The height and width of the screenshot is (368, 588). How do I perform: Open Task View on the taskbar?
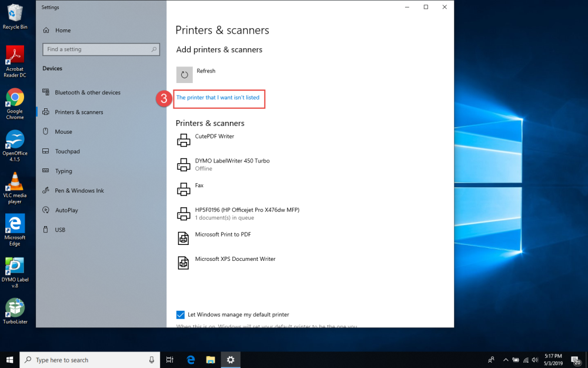click(169, 360)
